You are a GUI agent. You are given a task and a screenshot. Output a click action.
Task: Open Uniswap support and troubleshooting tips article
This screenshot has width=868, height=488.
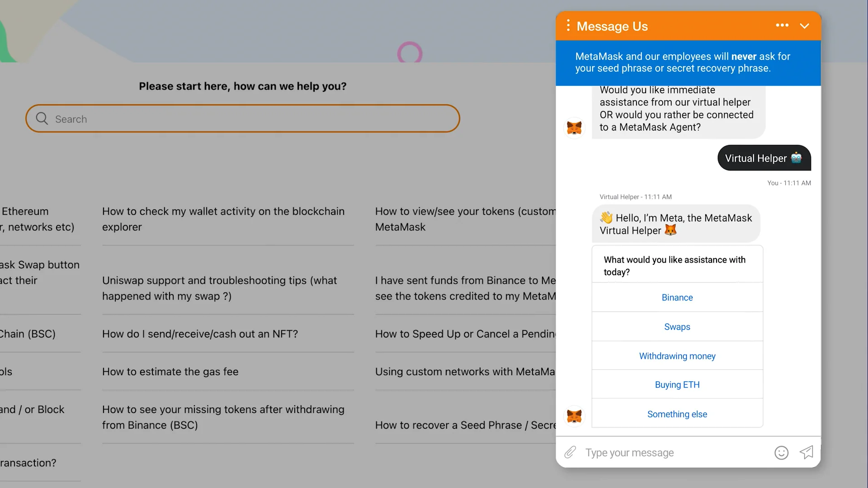219,288
